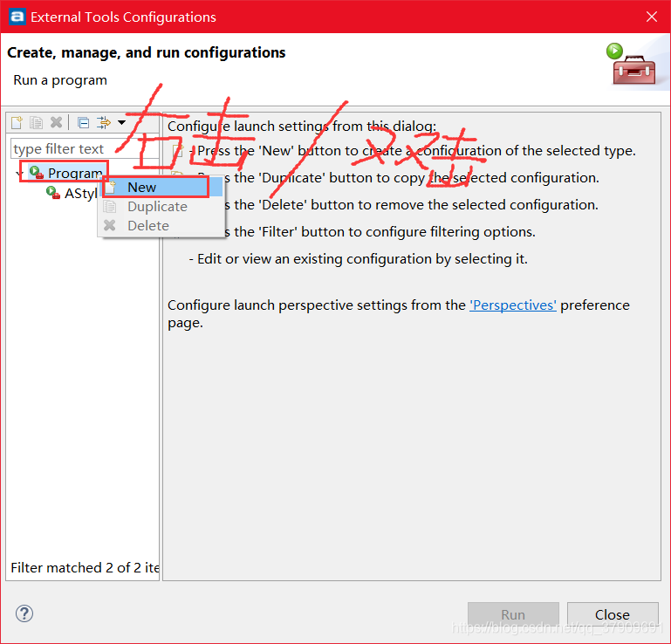Collapse the Program tree node
The width and height of the screenshot is (671, 644).
(18, 174)
